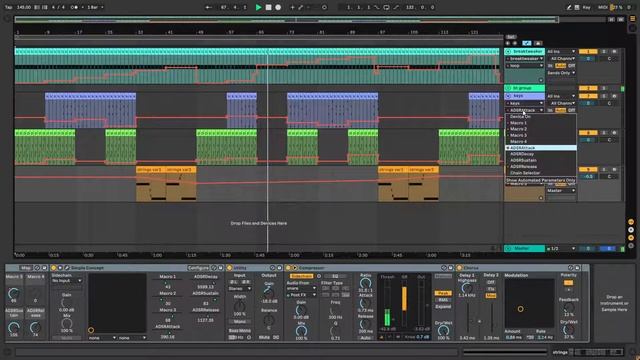640x360 pixels.
Task: Open breaktweaker track's All Ins input dropdown
Action: [561, 52]
